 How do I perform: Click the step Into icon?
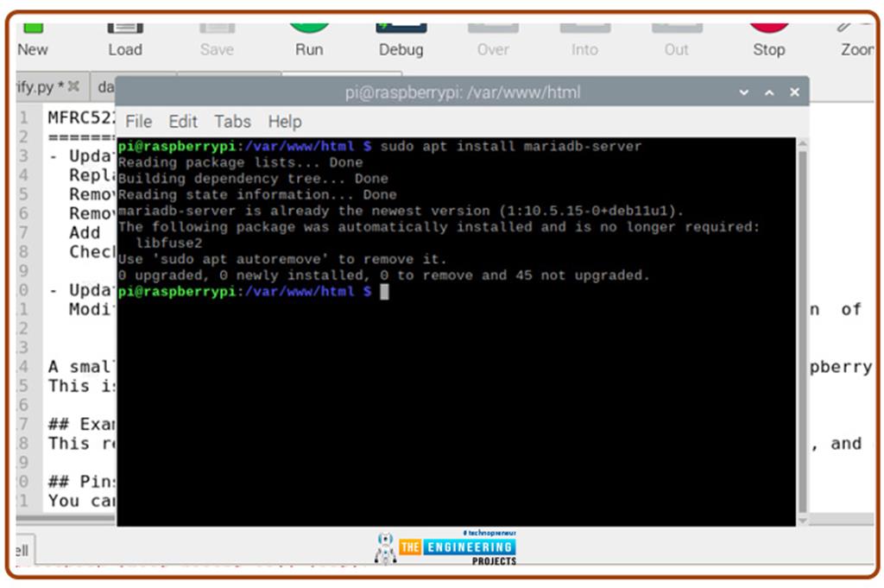(584, 29)
